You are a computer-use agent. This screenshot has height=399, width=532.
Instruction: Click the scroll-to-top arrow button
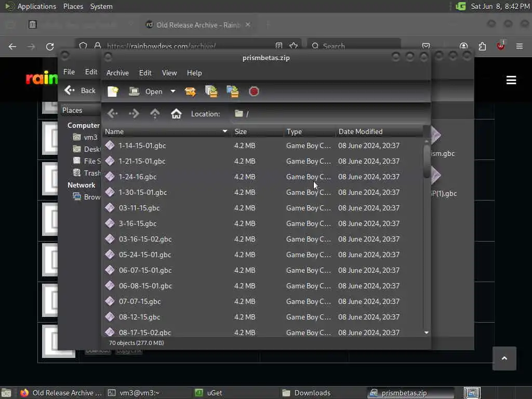pos(504,358)
